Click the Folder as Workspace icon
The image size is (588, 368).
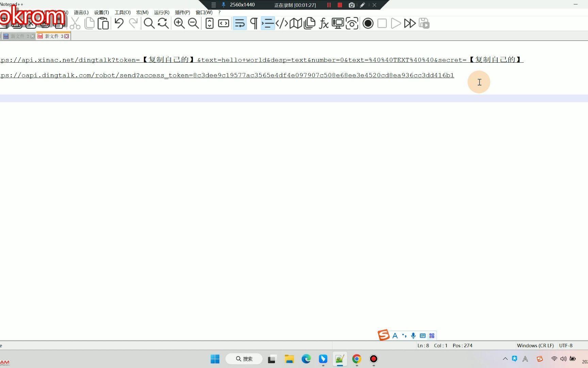click(x=338, y=24)
